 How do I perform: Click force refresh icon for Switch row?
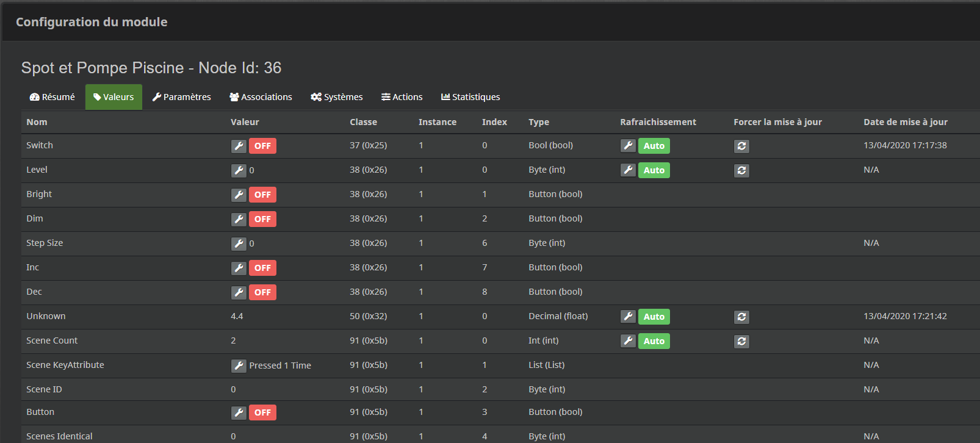[741, 146]
